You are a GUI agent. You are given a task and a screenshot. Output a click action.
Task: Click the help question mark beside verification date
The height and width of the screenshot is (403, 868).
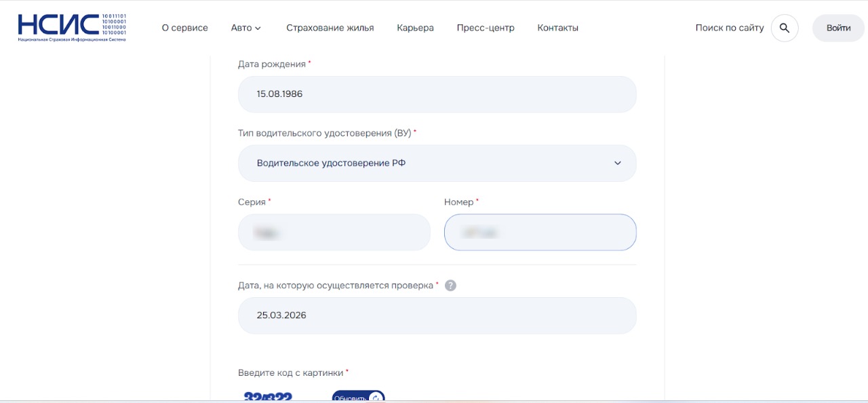tap(450, 285)
